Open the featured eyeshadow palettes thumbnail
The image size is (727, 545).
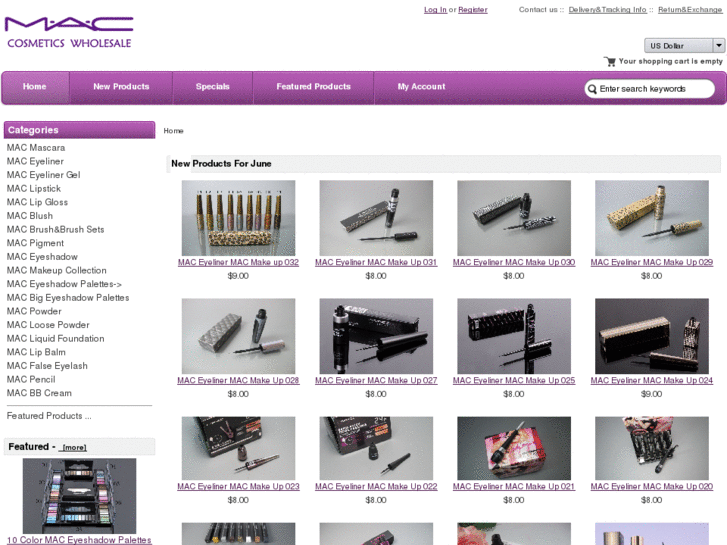[79, 496]
